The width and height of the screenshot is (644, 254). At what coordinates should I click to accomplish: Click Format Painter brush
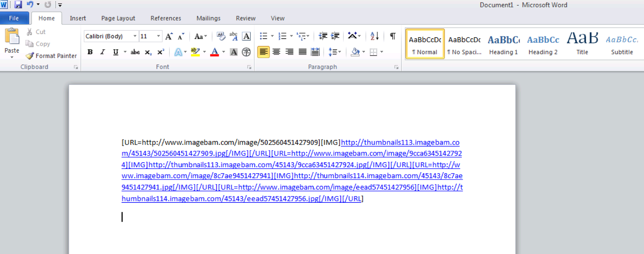pos(51,56)
